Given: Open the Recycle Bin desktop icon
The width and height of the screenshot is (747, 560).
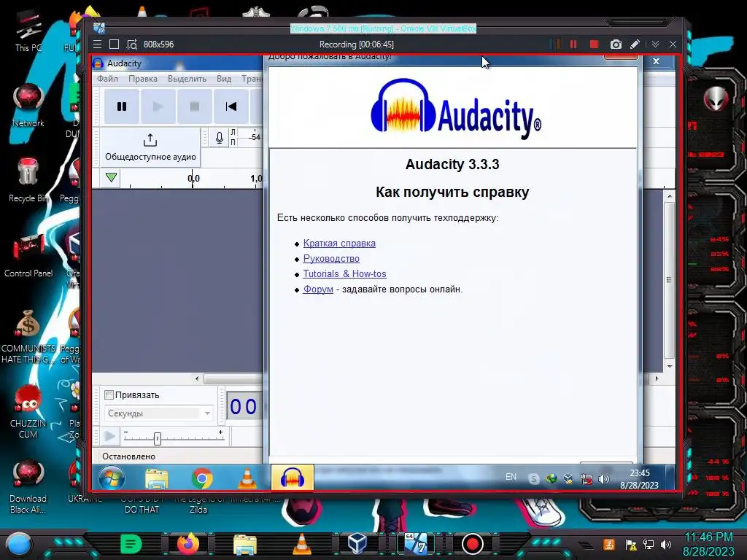Looking at the screenshot, I should (x=28, y=180).
